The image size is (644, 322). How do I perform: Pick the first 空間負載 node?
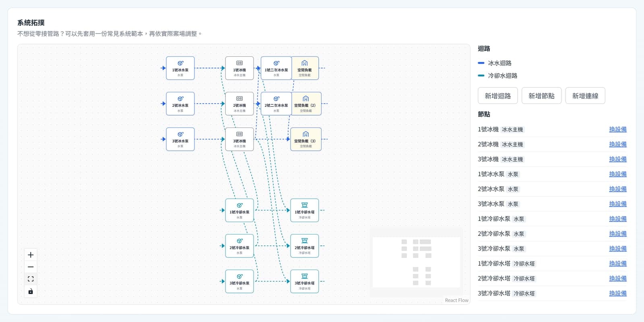pyautogui.click(x=305, y=68)
